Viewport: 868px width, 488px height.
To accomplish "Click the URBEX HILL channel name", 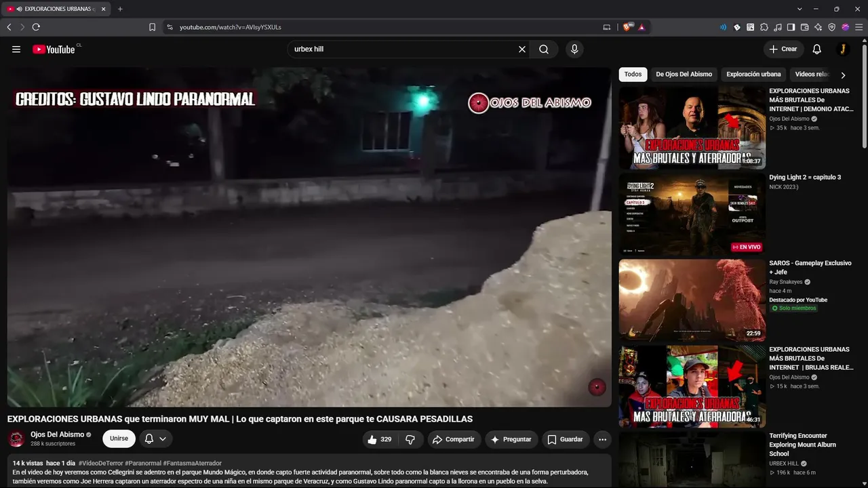I will click(x=784, y=464).
